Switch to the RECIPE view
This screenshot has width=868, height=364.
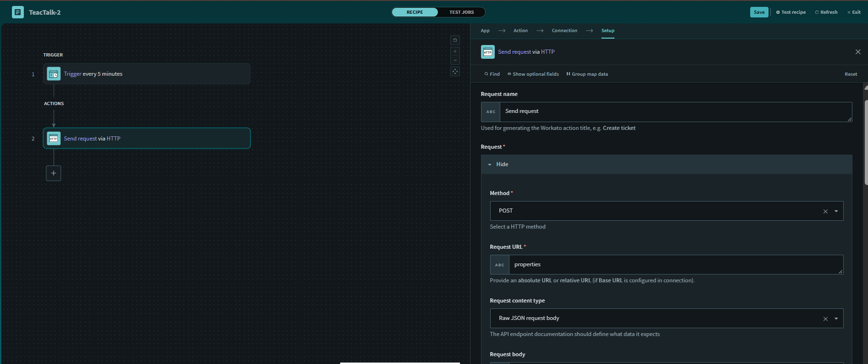click(x=415, y=12)
